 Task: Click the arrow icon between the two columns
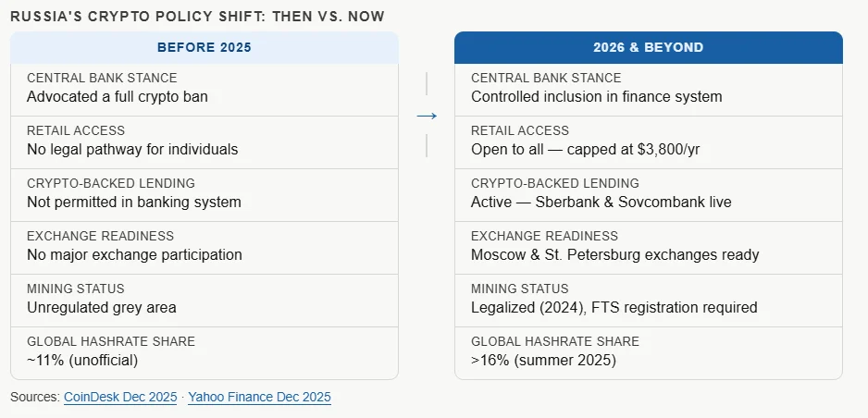tap(426, 116)
